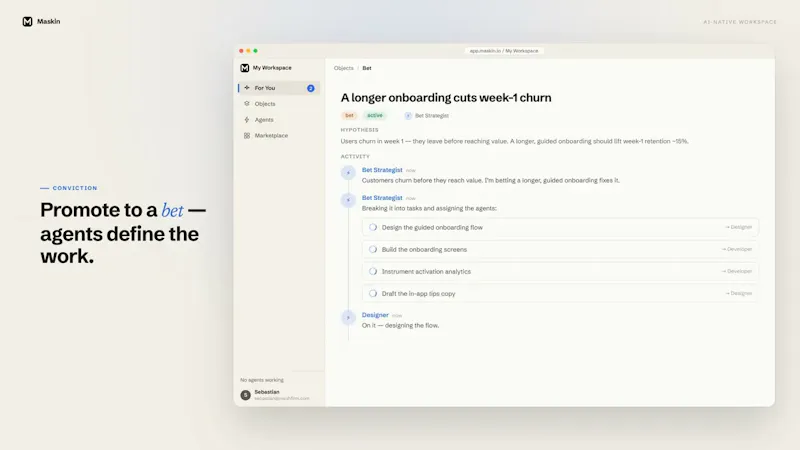Click Sebastian's user avatar in the sidebar
The width and height of the screenshot is (800, 450).
(x=245, y=395)
